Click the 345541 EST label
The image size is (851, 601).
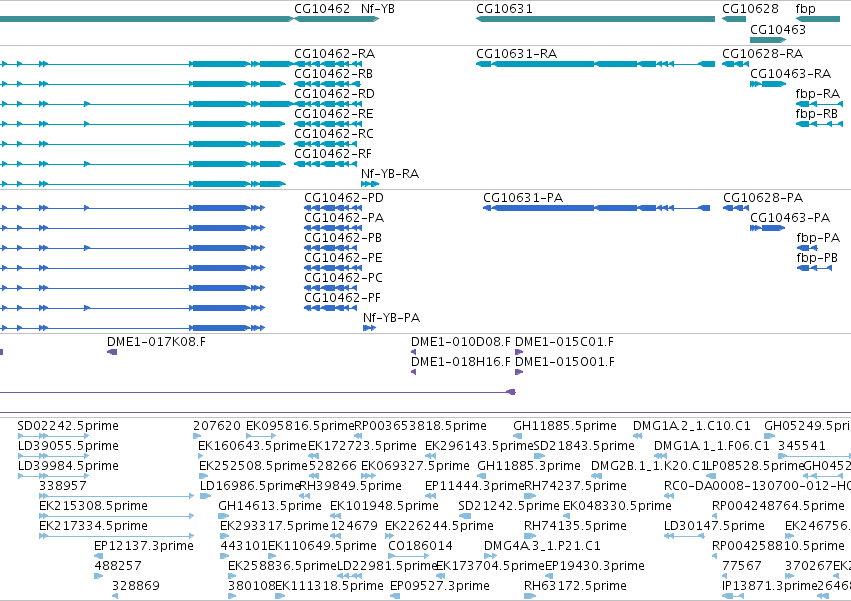click(x=802, y=446)
